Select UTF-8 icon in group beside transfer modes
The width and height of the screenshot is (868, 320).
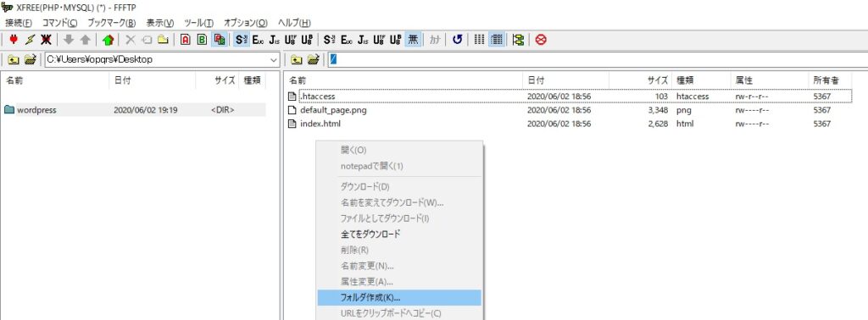tap(290, 40)
